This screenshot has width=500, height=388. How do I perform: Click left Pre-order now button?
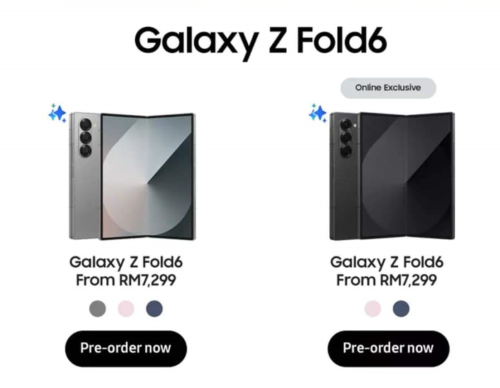pos(126,349)
